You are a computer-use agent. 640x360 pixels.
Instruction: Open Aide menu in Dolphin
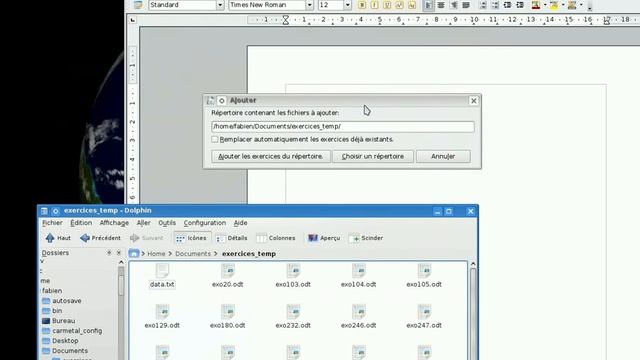(240, 223)
